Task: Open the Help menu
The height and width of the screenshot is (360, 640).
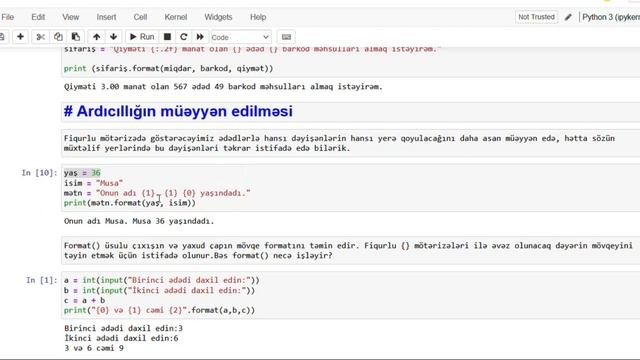Action: [258, 17]
